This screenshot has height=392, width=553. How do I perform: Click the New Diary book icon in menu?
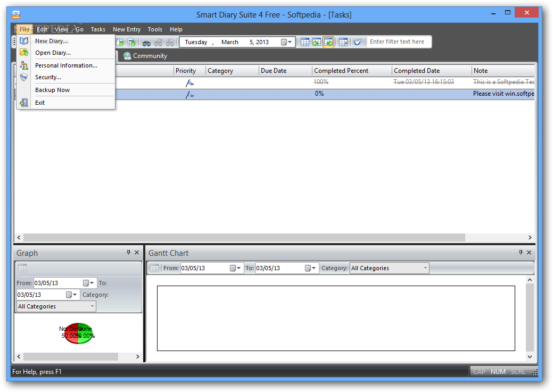click(24, 41)
